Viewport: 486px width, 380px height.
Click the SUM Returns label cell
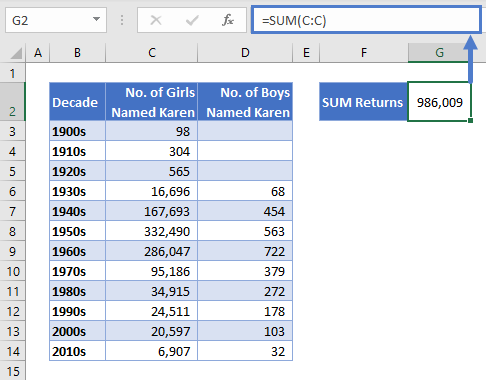pyautogui.click(x=364, y=102)
